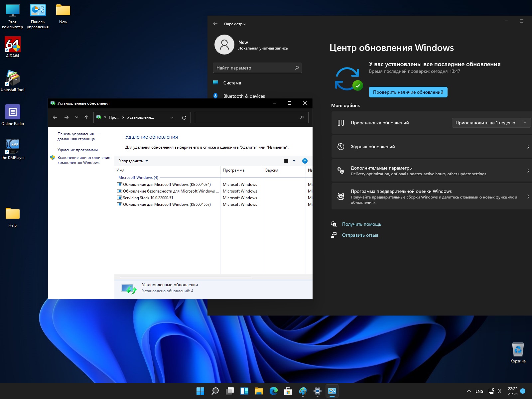Open Получить помощь link
This screenshot has width=532, height=399.
[361, 224]
